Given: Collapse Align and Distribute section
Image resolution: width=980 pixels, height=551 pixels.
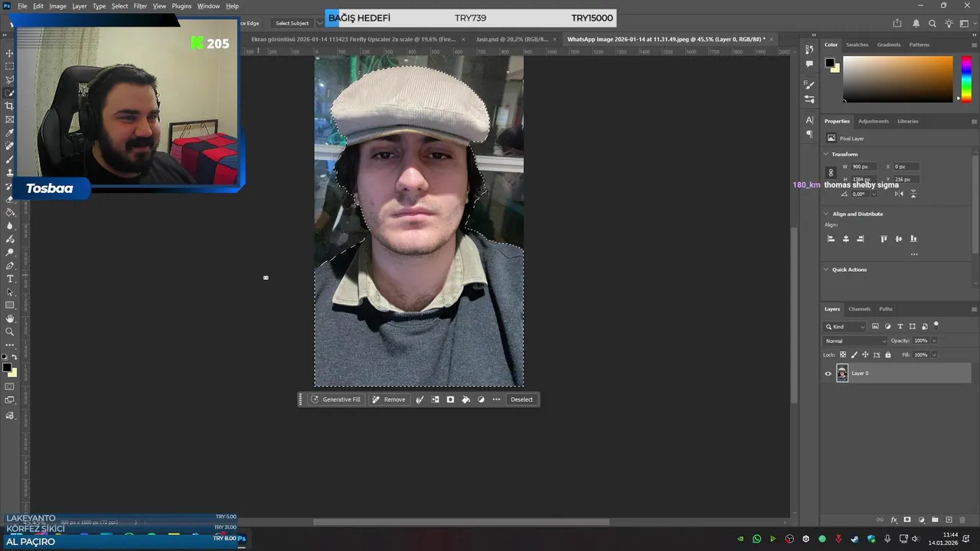Looking at the screenshot, I should tap(826, 214).
